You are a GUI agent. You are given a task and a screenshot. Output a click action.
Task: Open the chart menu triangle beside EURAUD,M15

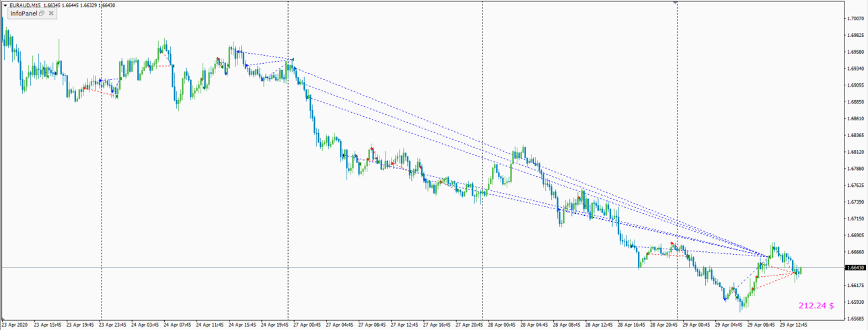tap(5, 5)
